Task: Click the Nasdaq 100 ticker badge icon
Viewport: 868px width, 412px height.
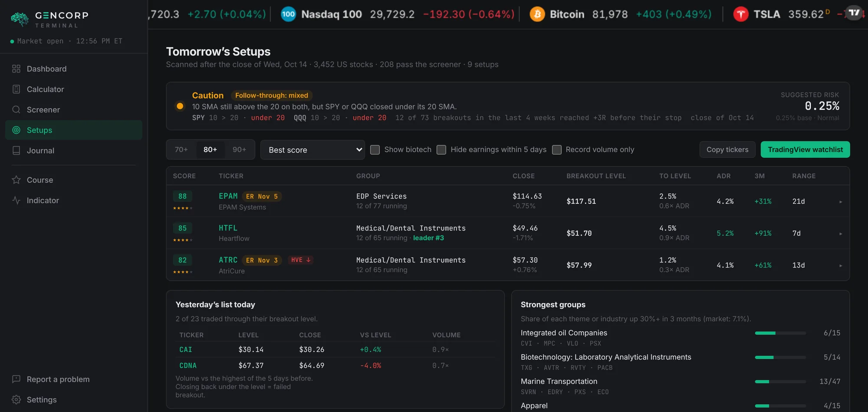Action: point(288,14)
